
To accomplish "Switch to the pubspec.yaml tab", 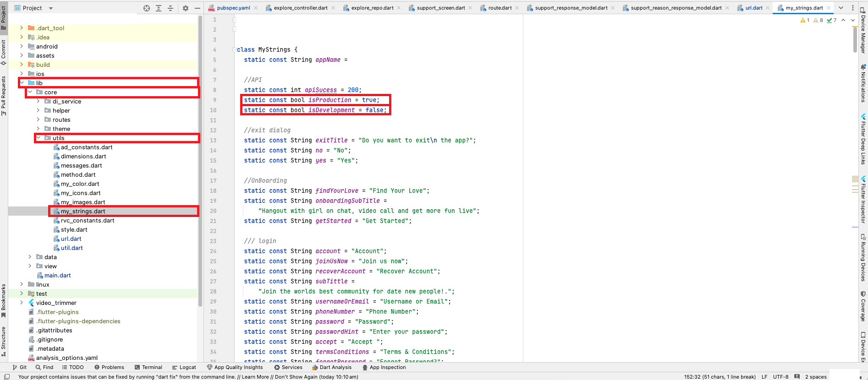I will (x=233, y=8).
